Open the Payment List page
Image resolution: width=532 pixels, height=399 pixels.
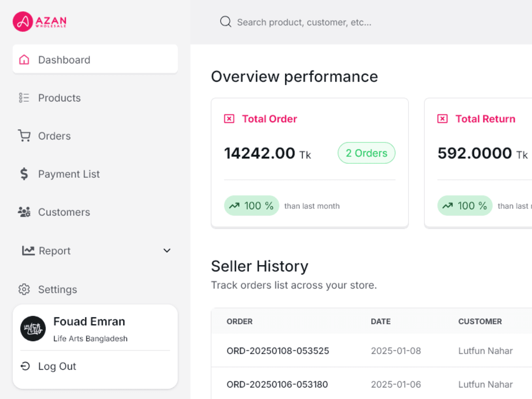click(x=95, y=174)
